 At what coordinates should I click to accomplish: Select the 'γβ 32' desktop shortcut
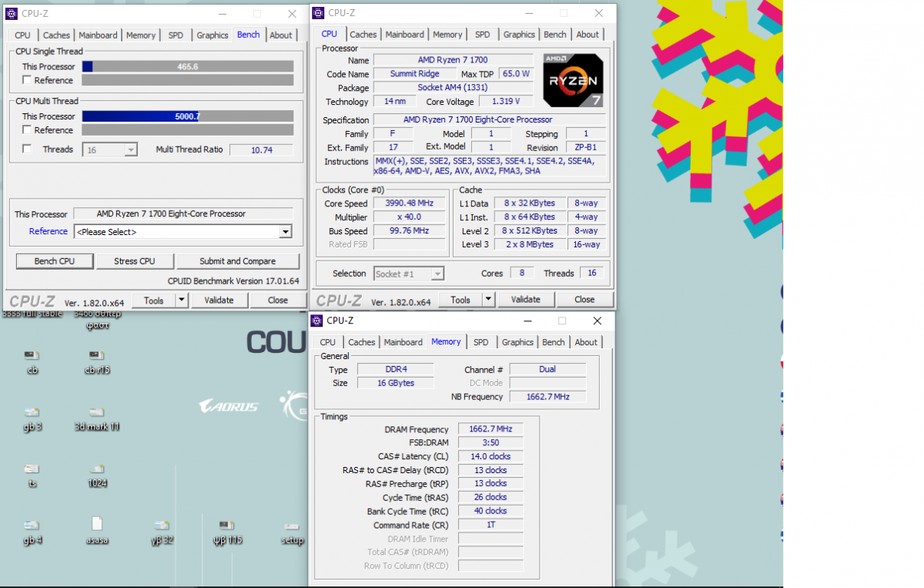(162, 532)
